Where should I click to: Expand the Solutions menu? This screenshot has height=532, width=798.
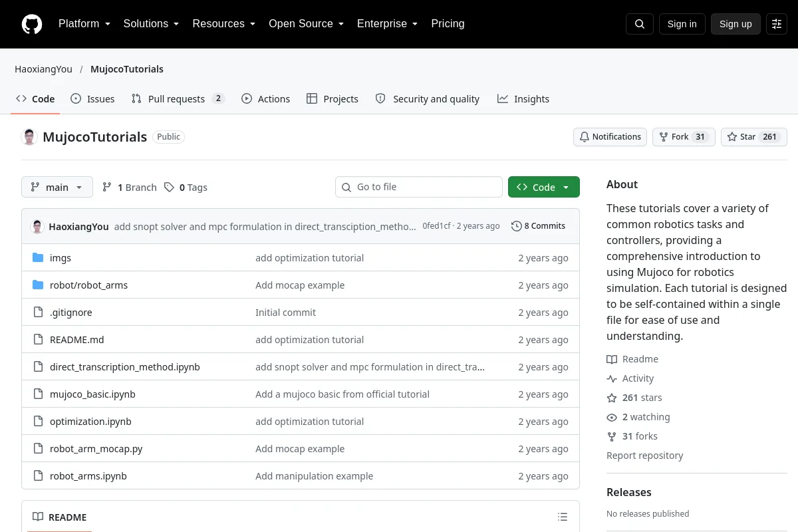pos(152,24)
